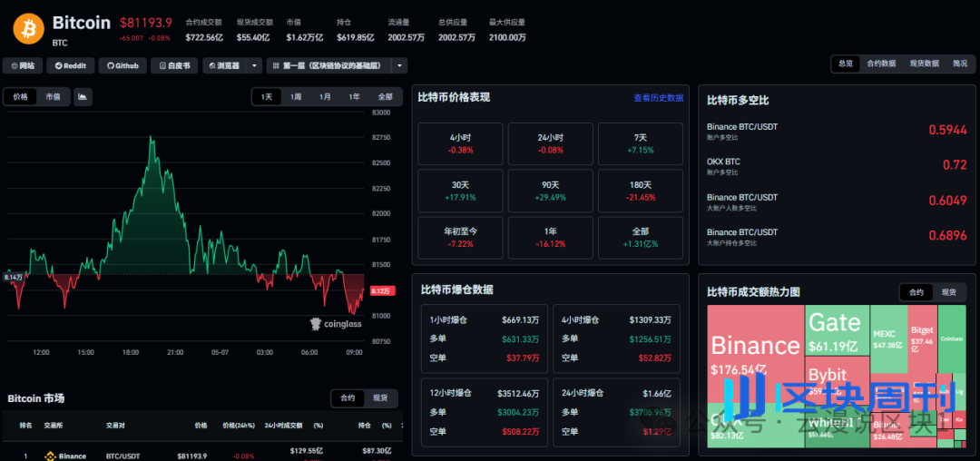Select 合约 in the heatmap panel toggle

point(916,292)
